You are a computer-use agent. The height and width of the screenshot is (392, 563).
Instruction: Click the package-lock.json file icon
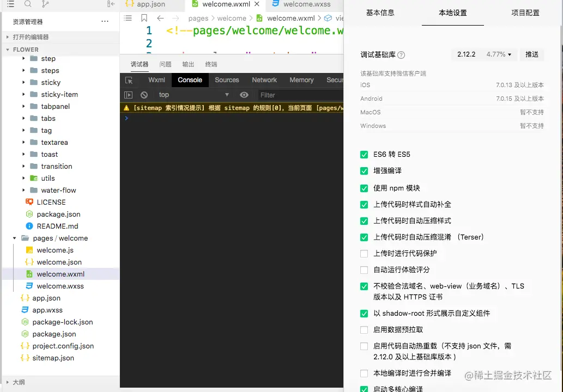tap(25, 322)
